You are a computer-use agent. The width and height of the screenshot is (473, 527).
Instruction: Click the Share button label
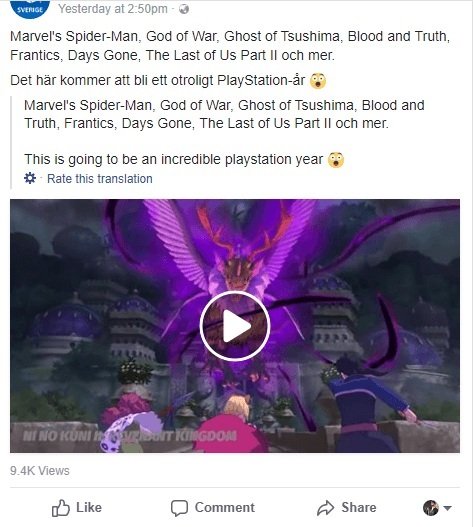[x=359, y=508]
